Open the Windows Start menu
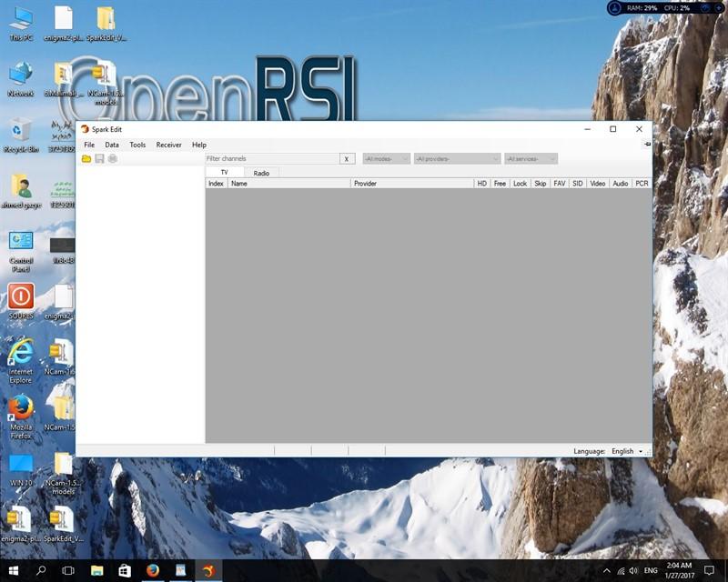 [x=14, y=570]
